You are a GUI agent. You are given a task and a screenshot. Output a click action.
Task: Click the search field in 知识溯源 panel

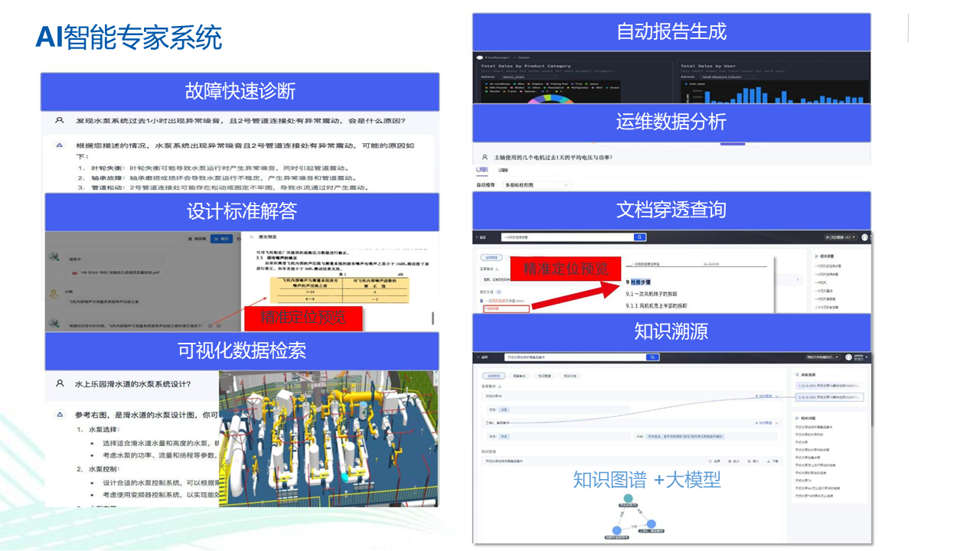[x=575, y=357]
